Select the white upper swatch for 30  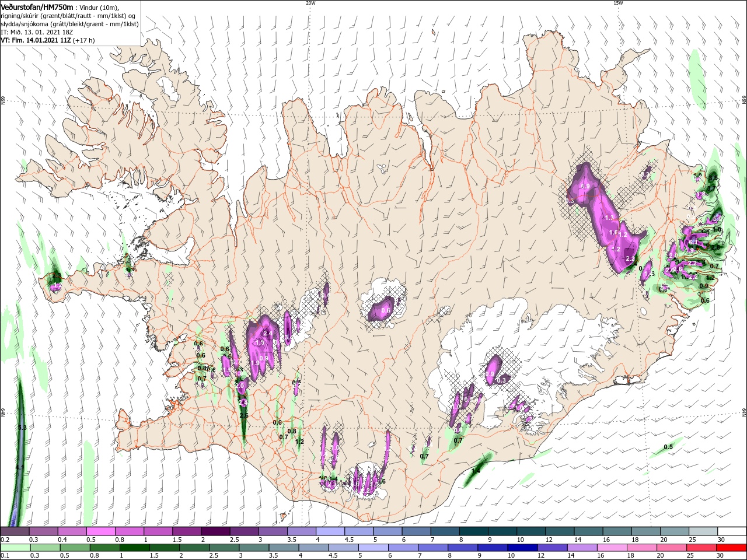732,531
